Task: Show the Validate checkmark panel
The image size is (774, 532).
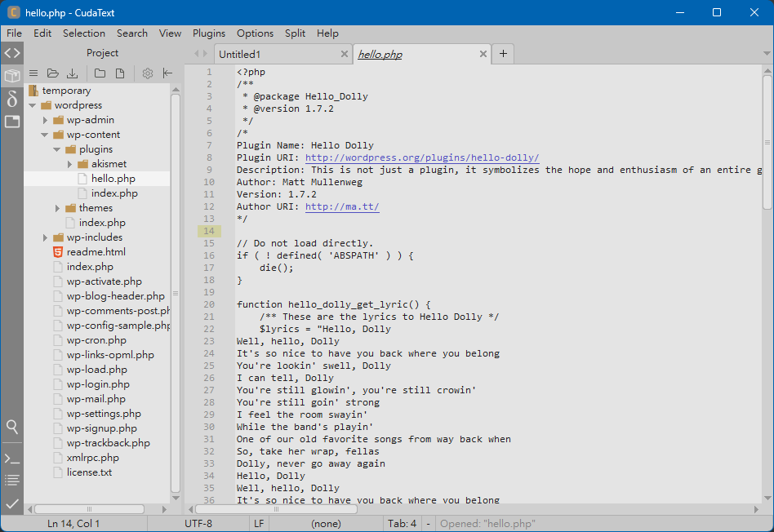Action: click(11, 503)
